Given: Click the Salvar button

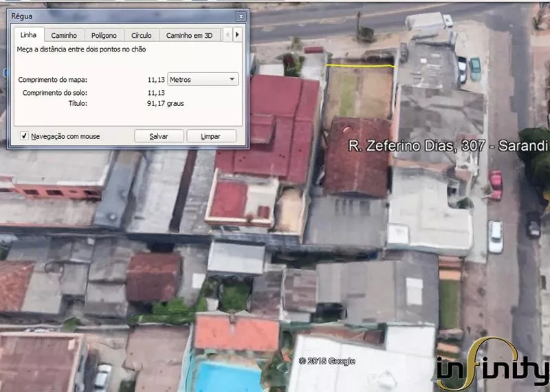Looking at the screenshot, I should click(159, 136).
